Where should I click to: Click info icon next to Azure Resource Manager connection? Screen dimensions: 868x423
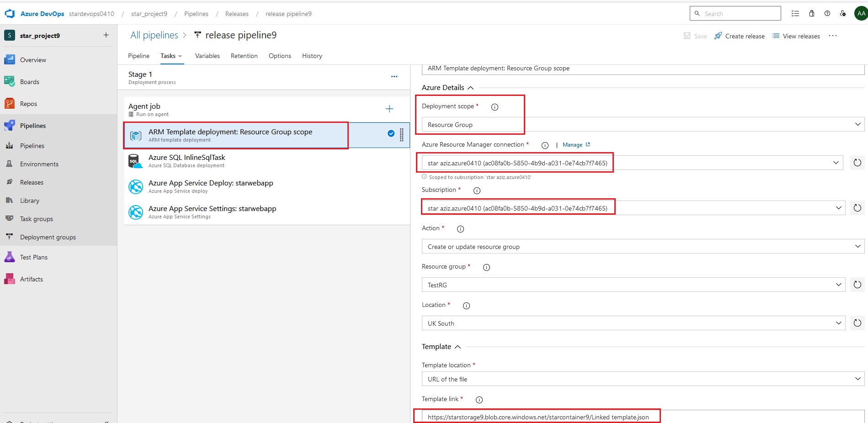[x=545, y=145]
